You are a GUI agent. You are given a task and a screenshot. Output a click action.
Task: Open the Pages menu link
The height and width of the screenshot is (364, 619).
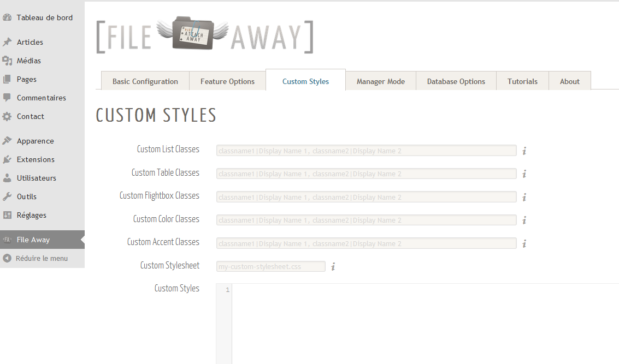click(x=26, y=79)
